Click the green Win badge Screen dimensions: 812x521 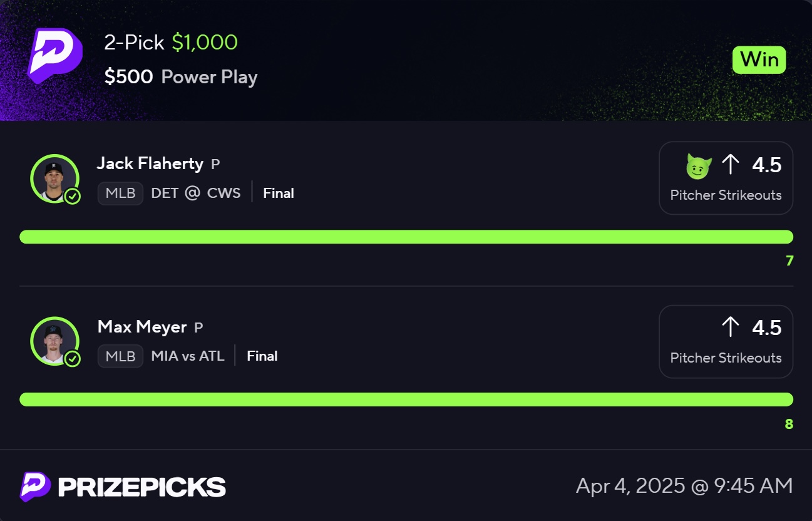(759, 59)
